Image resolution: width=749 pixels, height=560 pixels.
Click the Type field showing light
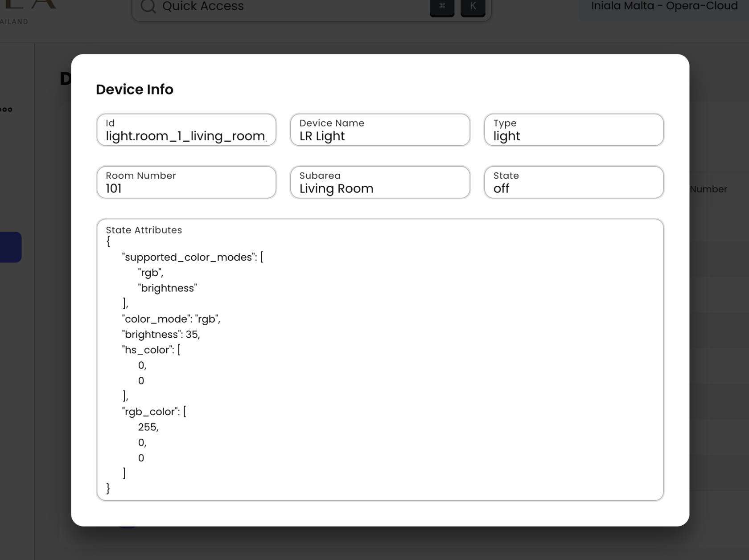[574, 130]
